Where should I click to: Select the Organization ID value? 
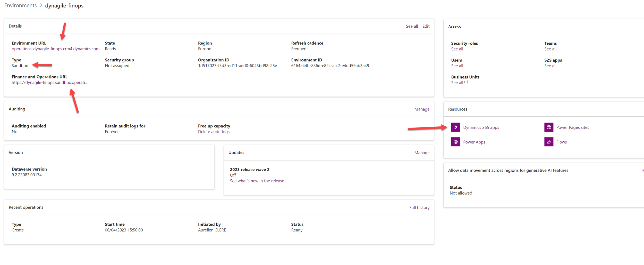[x=237, y=66]
